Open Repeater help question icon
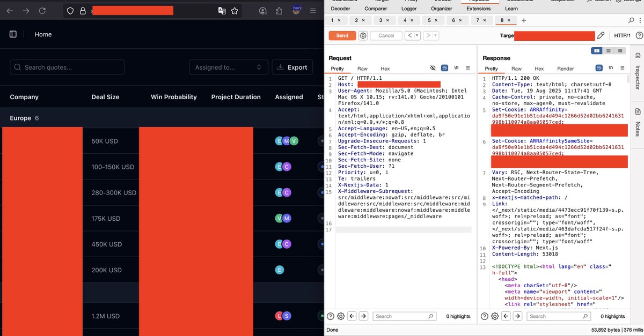 639,35
